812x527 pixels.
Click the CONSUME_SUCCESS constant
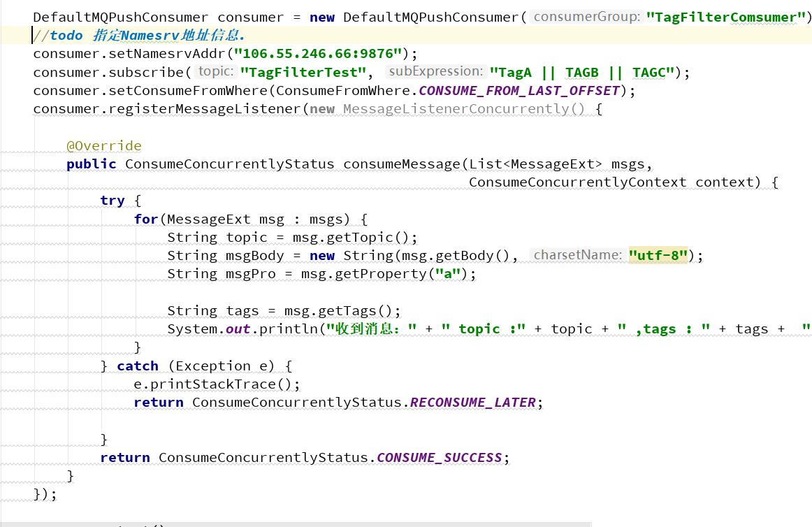[439, 458]
